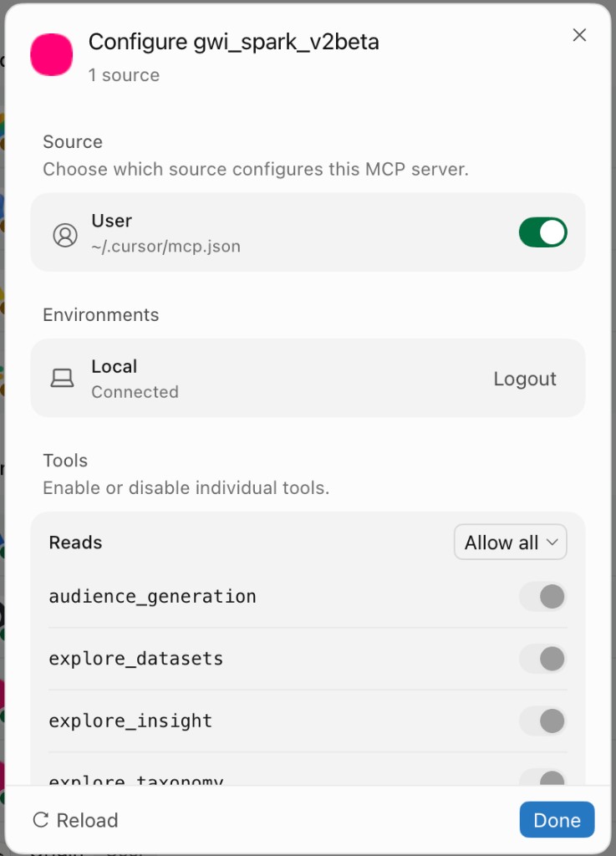
Task: Click the Environments heading
Action: (101, 314)
